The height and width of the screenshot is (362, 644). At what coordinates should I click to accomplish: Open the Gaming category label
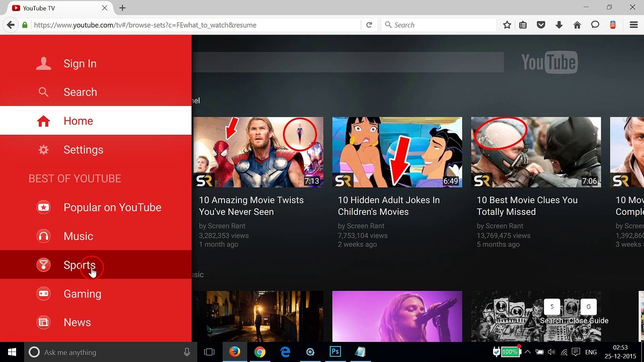pos(83,294)
